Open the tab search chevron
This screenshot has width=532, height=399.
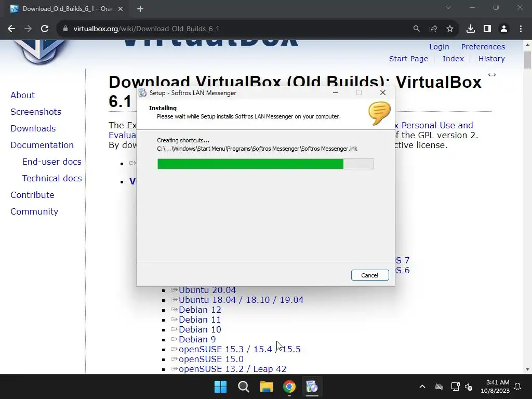(x=448, y=7)
